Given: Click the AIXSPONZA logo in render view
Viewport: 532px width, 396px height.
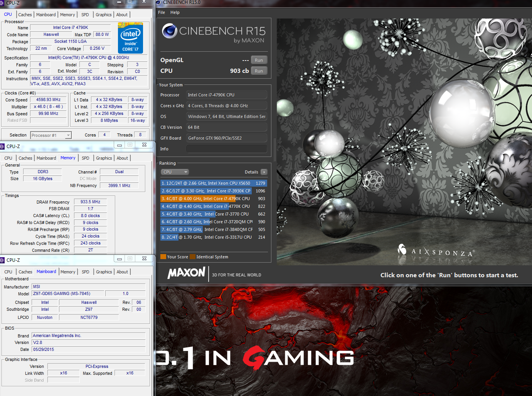Looking at the screenshot, I should coord(436,251).
